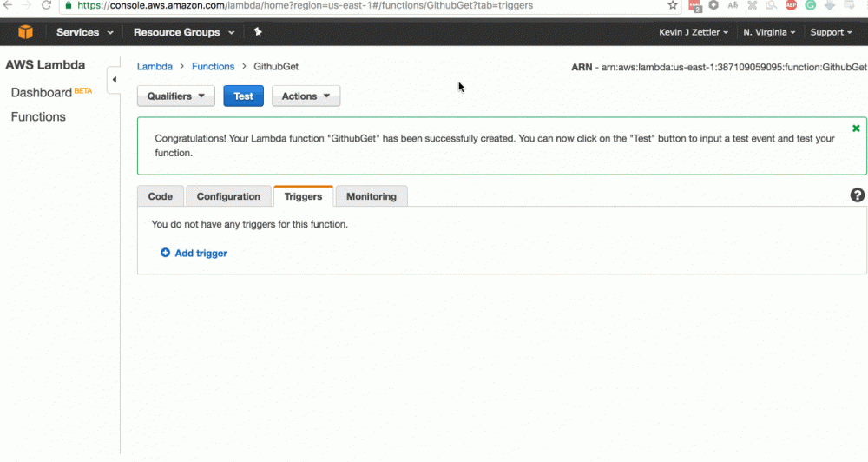
Task: Click the browser address bar URL
Action: click(x=305, y=5)
